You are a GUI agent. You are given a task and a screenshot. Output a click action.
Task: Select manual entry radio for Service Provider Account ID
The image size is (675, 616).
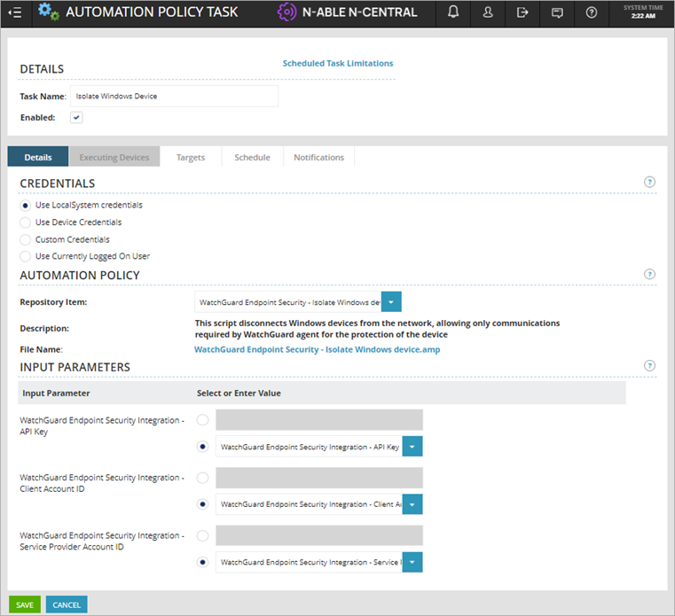coord(202,536)
